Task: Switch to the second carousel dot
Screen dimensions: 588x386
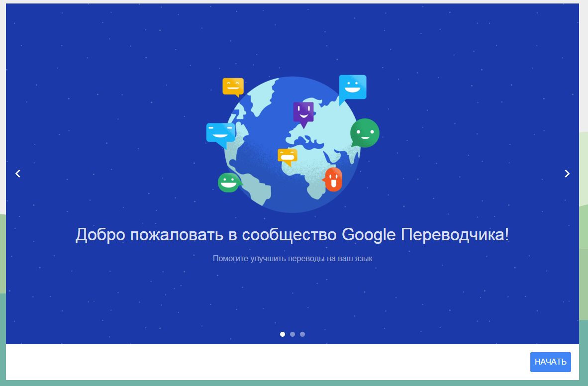Action: [293, 334]
